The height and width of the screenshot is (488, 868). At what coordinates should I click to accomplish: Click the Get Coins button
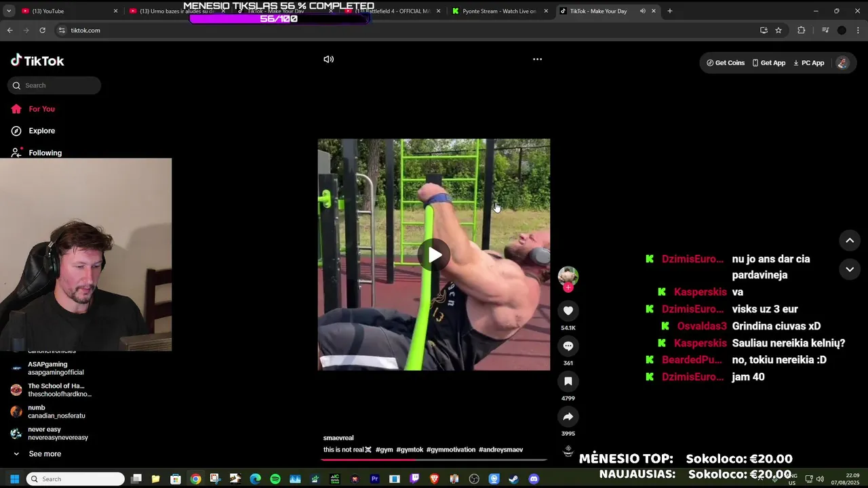point(725,62)
